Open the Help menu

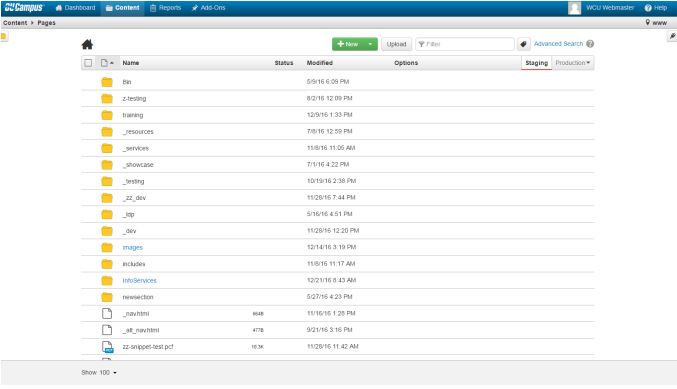655,8
